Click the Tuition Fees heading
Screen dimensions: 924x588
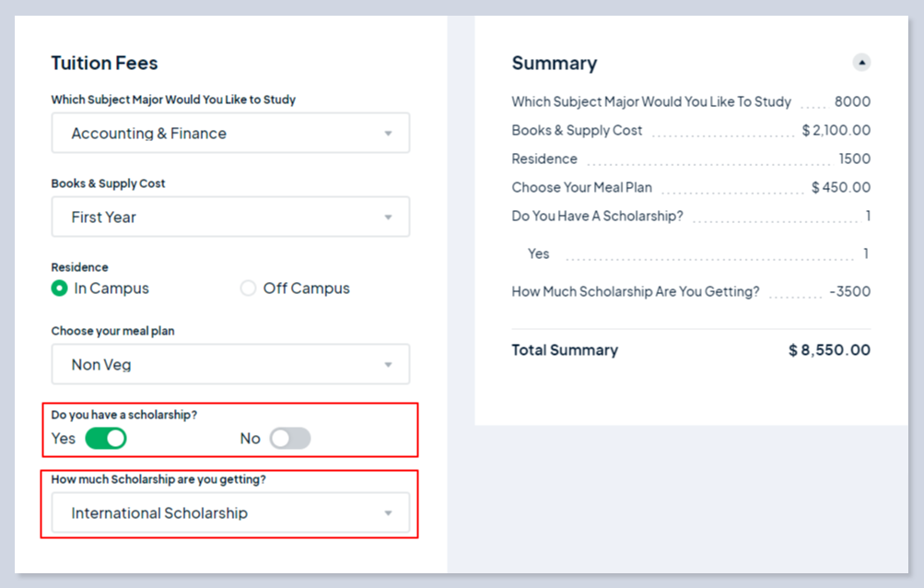[104, 64]
